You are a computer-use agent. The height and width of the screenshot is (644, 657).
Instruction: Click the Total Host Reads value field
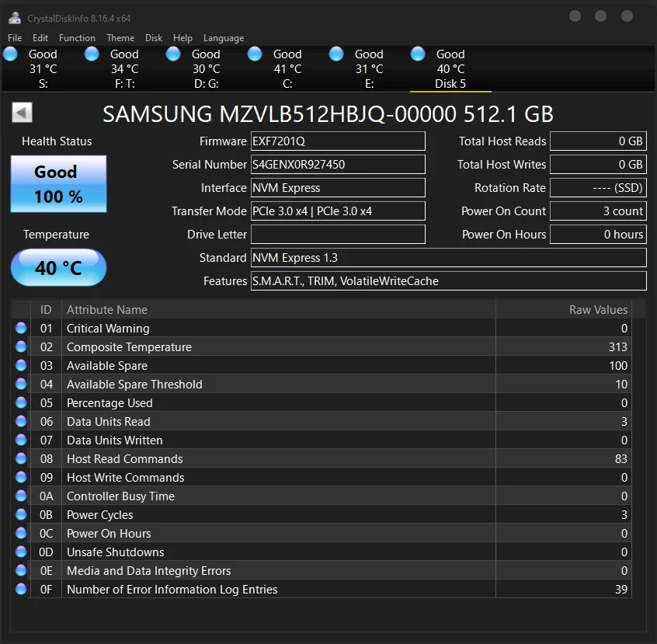(x=598, y=141)
